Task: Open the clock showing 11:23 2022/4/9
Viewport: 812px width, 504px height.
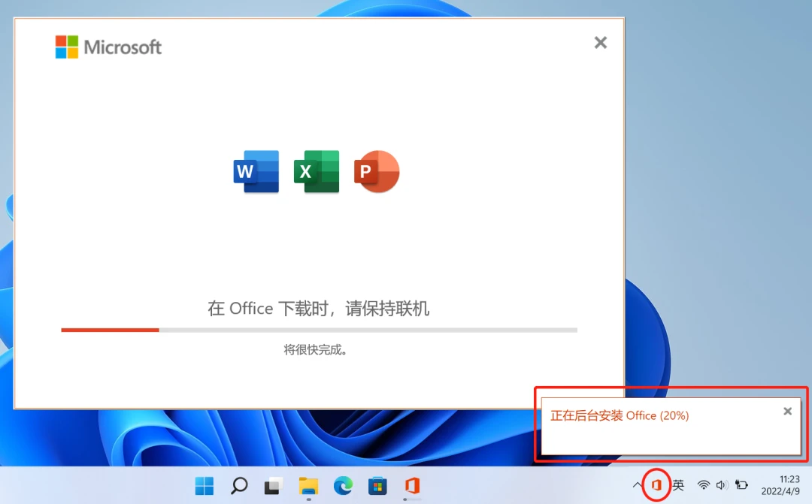Action: click(x=780, y=485)
